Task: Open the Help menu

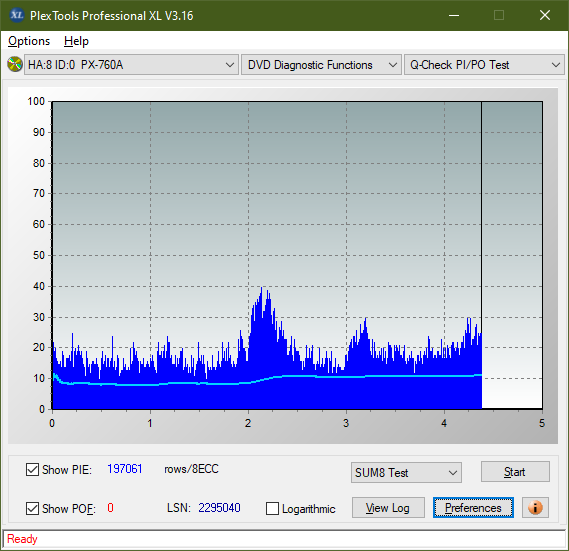Action: (x=76, y=41)
